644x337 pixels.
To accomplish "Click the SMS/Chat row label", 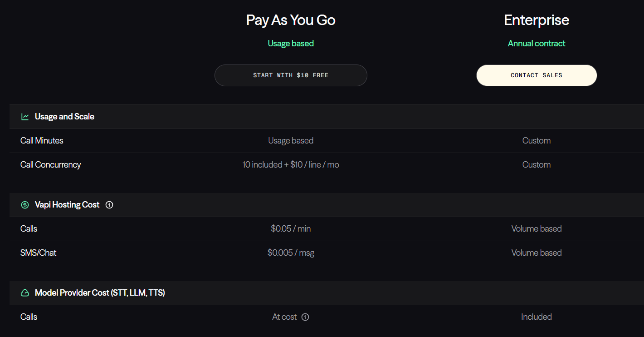I will [38, 253].
